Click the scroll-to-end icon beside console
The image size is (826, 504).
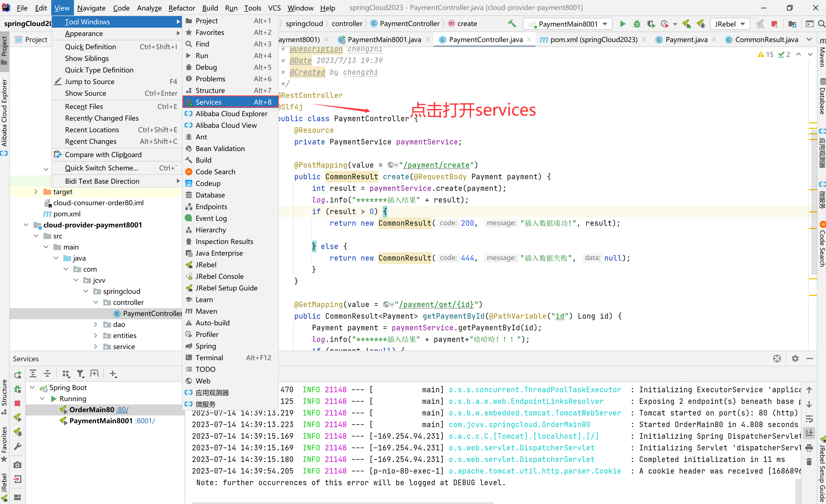[x=809, y=433]
